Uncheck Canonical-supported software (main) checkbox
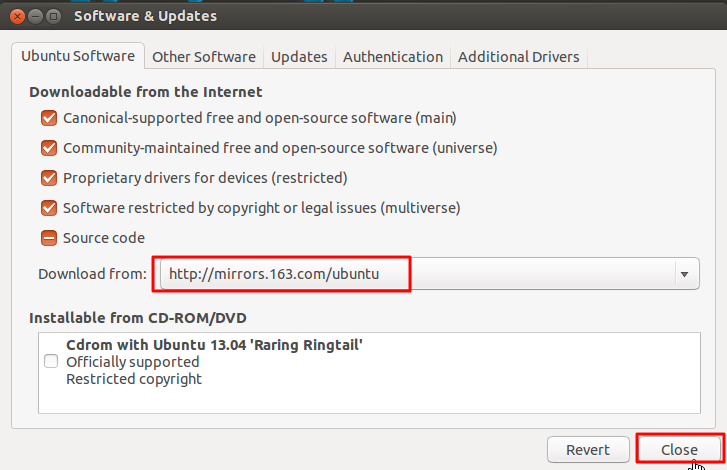The width and height of the screenshot is (727, 470). pyautogui.click(x=48, y=118)
